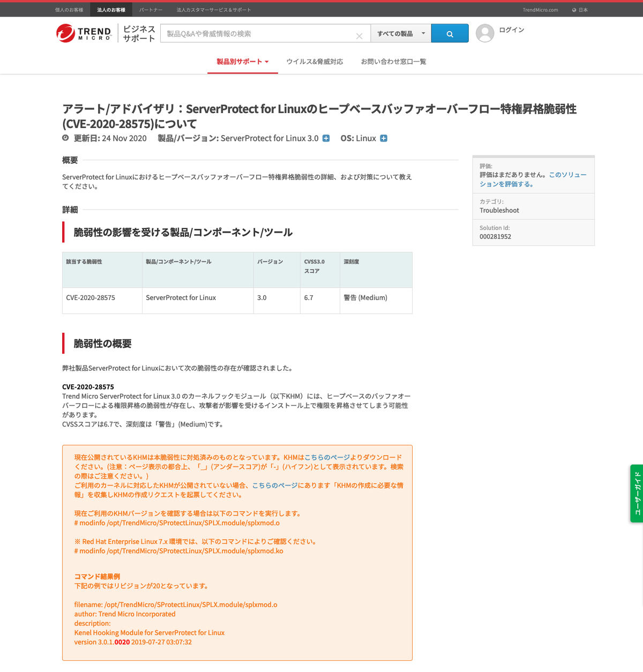Open the パートナー tab
Viewport: 643px width, 672px height.
point(151,10)
